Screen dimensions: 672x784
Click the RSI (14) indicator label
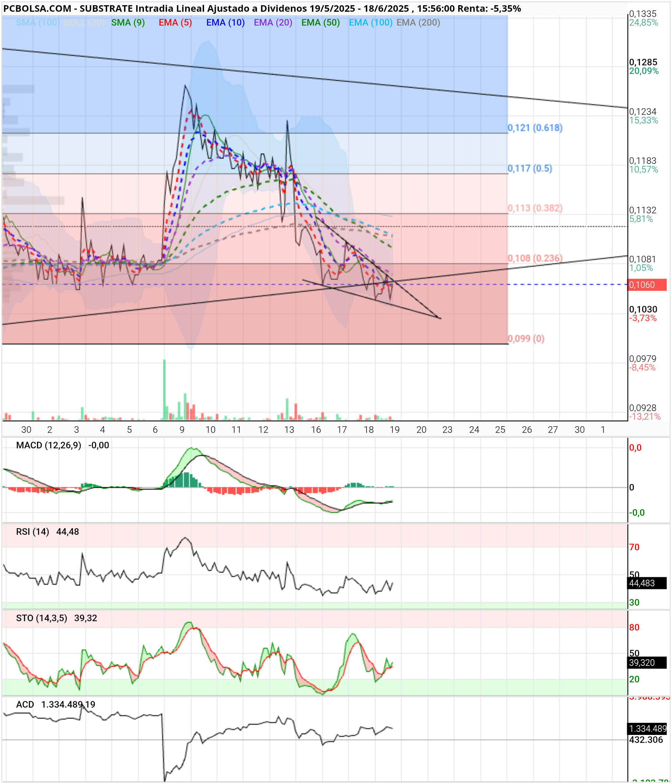33,532
